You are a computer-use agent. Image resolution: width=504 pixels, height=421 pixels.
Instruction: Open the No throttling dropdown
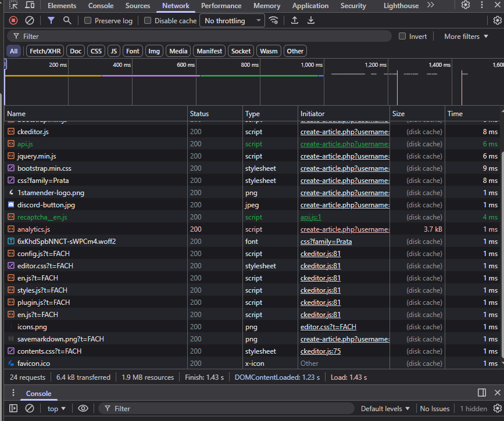click(x=232, y=21)
